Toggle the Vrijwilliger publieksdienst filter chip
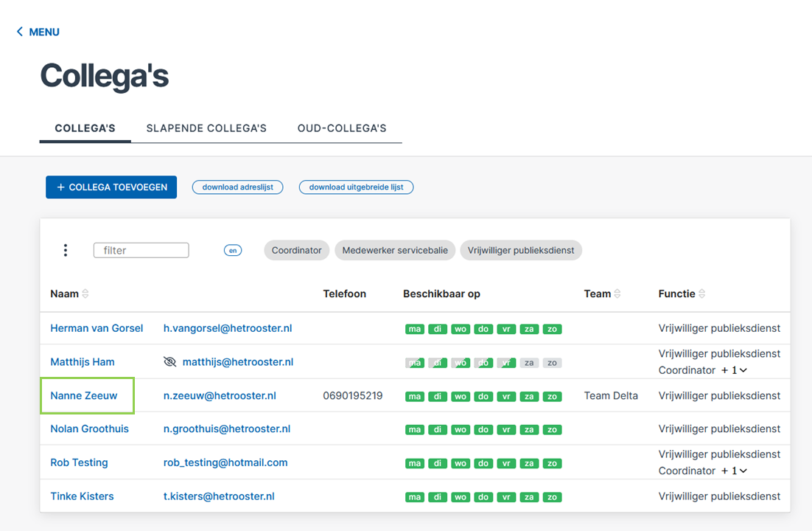Image resolution: width=812 pixels, height=531 pixels. (x=521, y=251)
